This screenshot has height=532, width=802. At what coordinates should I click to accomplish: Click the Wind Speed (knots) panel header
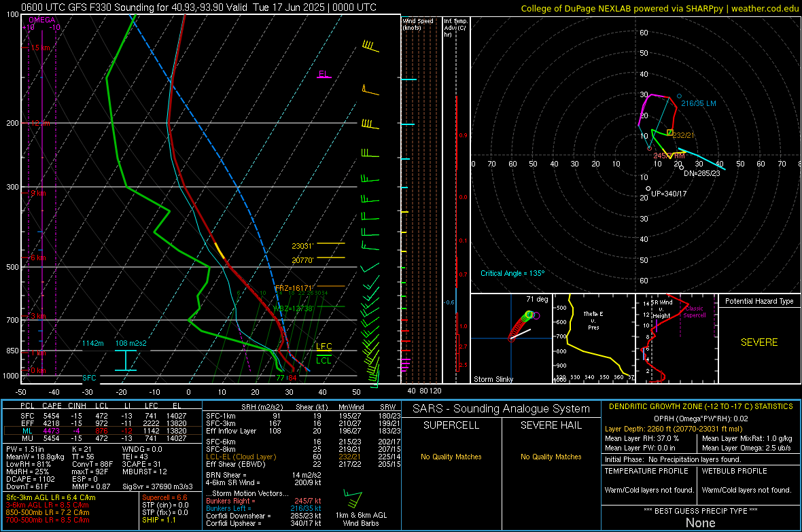[x=417, y=24]
